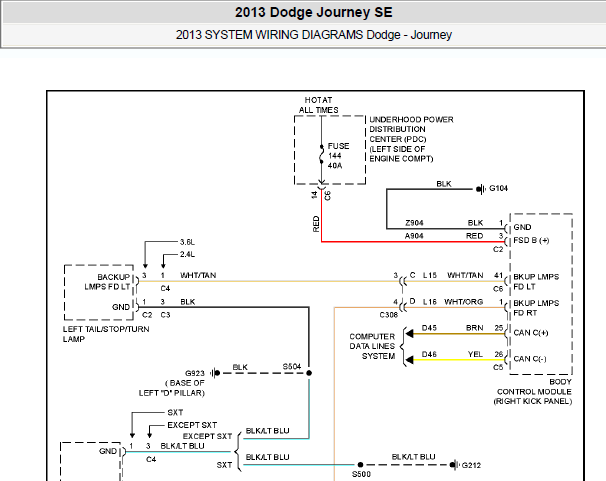
Task: Click the 'L16' circuit label
Action: [429, 301]
